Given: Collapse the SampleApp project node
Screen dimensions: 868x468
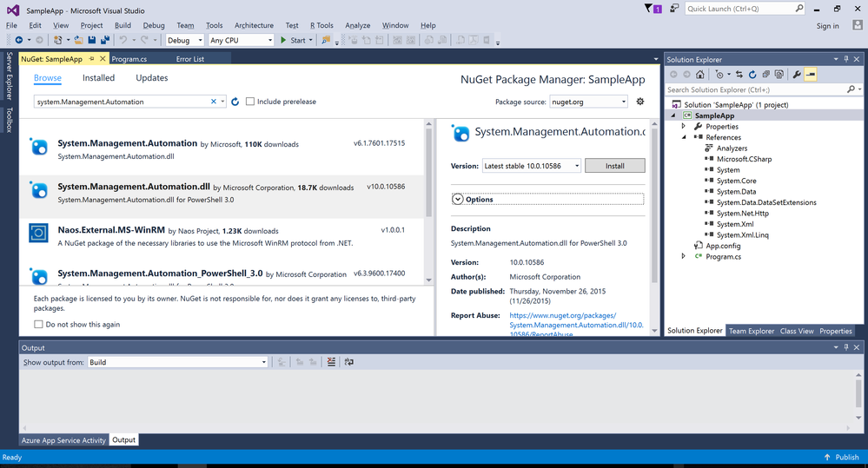Looking at the screenshot, I should click(x=673, y=115).
